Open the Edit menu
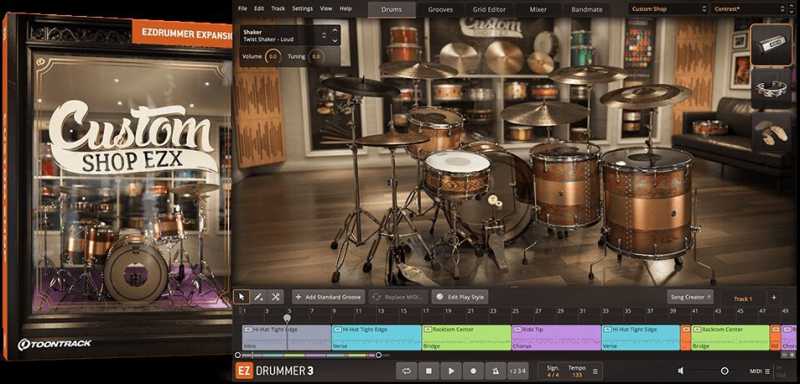Image resolution: width=800 pixels, height=384 pixels. point(259,9)
